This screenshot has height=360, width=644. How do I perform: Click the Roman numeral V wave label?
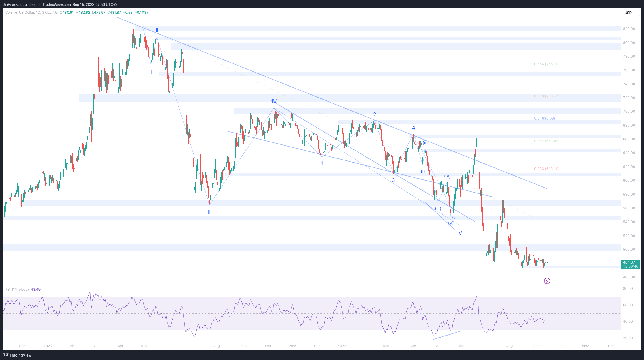click(x=460, y=233)
